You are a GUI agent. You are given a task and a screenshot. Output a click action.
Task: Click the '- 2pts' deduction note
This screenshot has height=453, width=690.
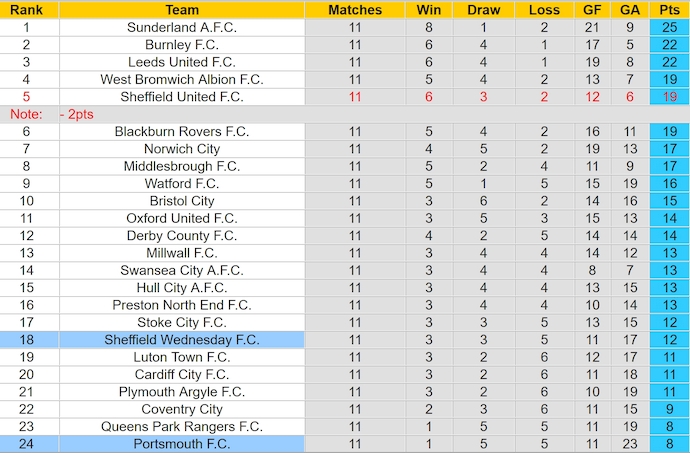tap(76, 115)
